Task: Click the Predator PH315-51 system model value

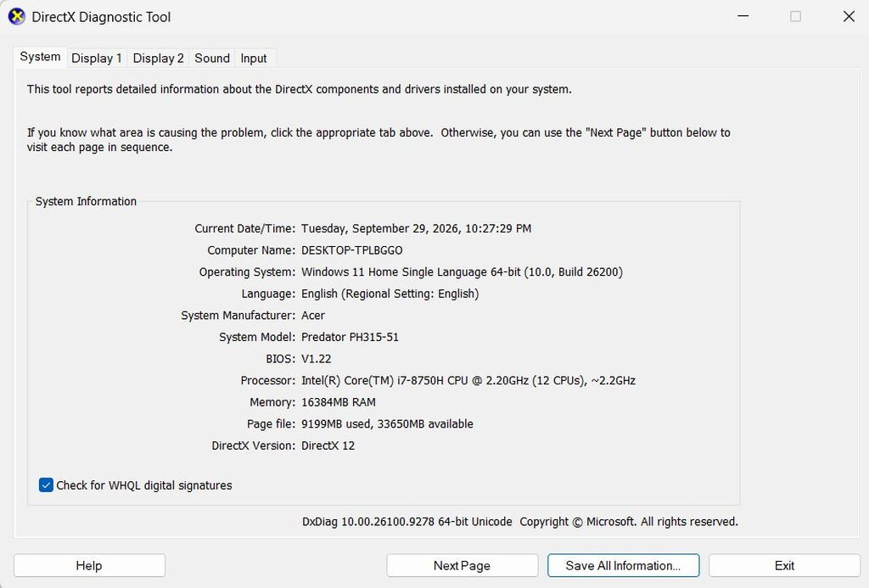Action: click(x=350, y=337)
